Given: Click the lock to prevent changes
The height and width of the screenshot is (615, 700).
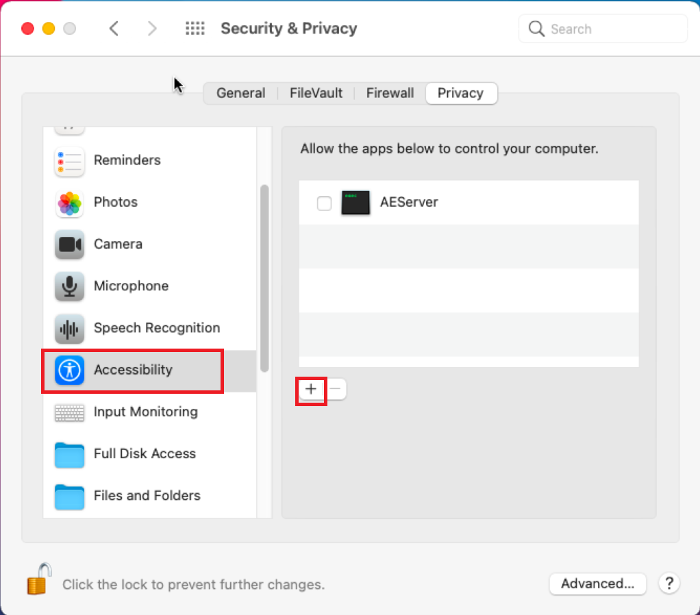Looking at the screenshot, I should pos(39,579).
